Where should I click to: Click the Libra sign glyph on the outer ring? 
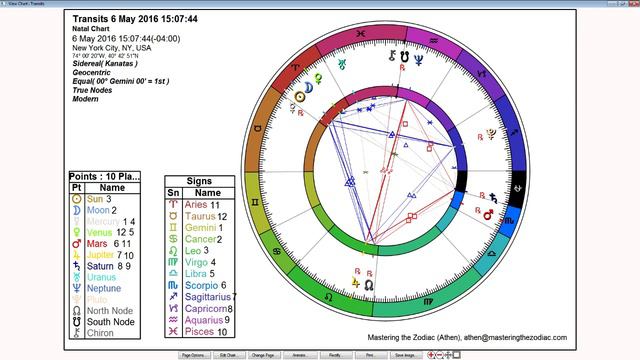coord(492,253)
